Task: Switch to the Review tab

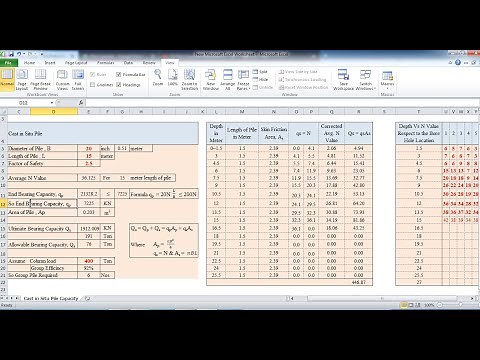Action: pos(149,63)
